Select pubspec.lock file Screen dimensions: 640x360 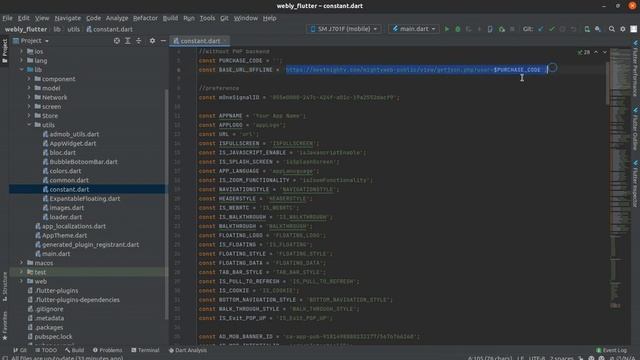tap(53, 336)
